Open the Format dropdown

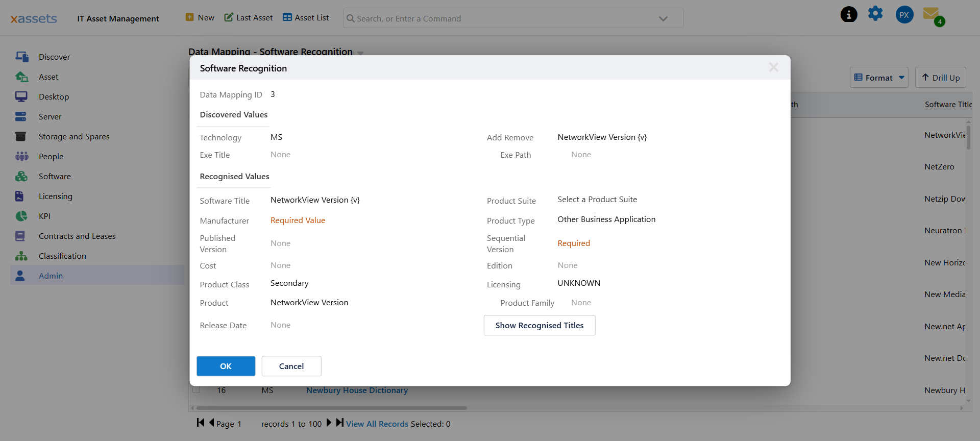879,78
